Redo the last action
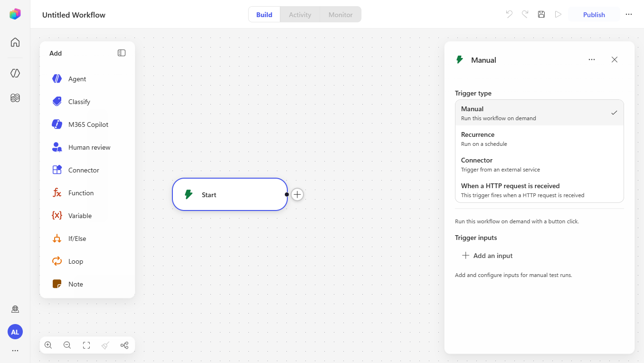The height and width of the screenshot is (363, 644). pyautogui.click(x=525, y=14)
